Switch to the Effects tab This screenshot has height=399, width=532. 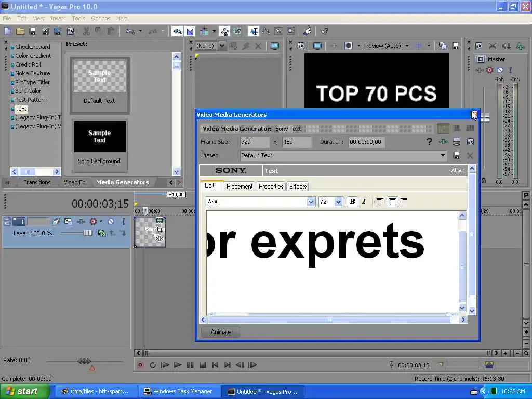298,187
